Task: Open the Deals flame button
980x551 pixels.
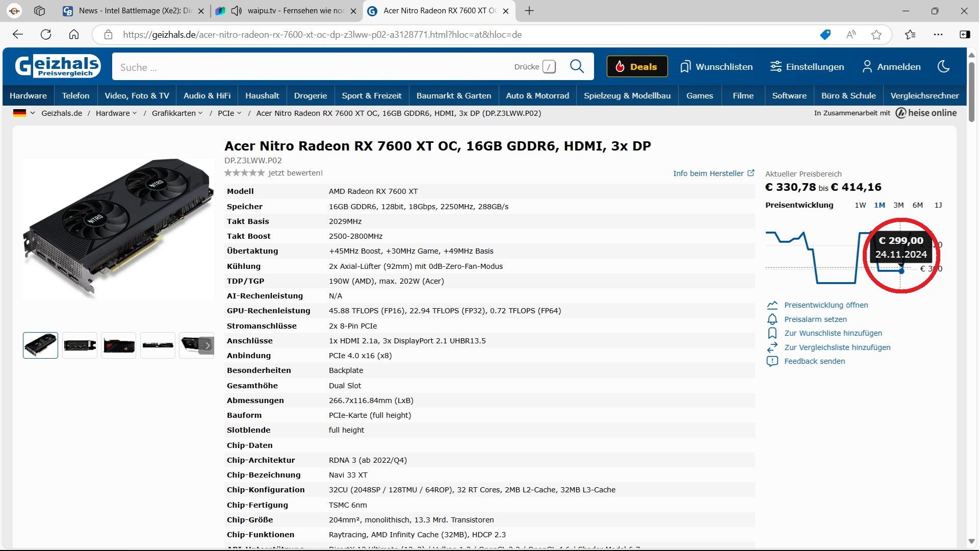Action: (637, 66)
